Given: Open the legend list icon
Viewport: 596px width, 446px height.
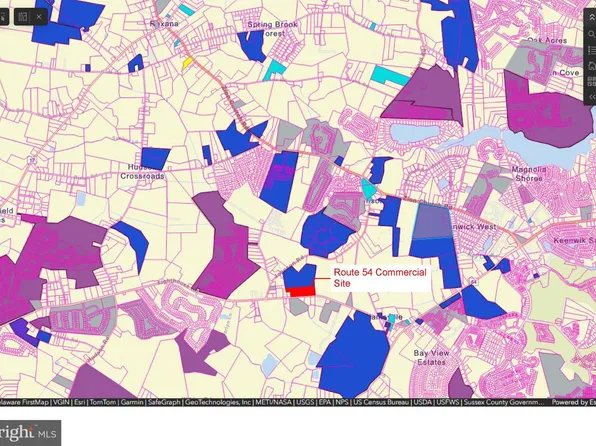Looking at the screenshot, I should 592,50.
